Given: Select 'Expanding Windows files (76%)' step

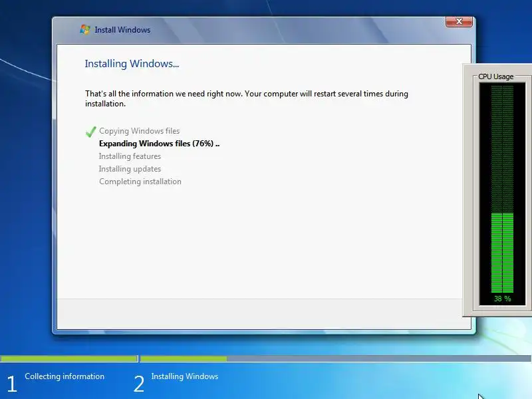Looking at the screenshot, I should point(159,144).
